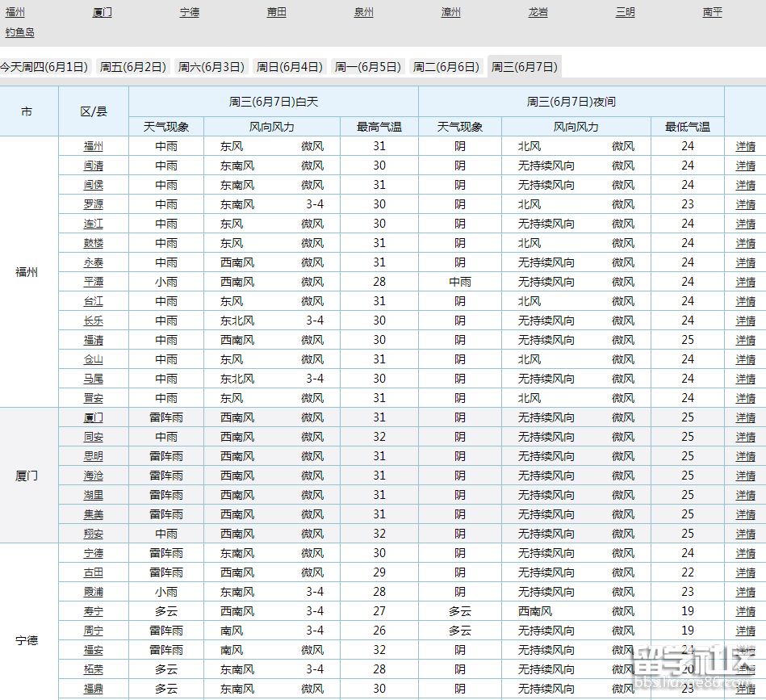This screenshot has height=700, width=766.
Task: Open the 莆田 city link at top
Action: pyautogui.click(x=276, y=11)
